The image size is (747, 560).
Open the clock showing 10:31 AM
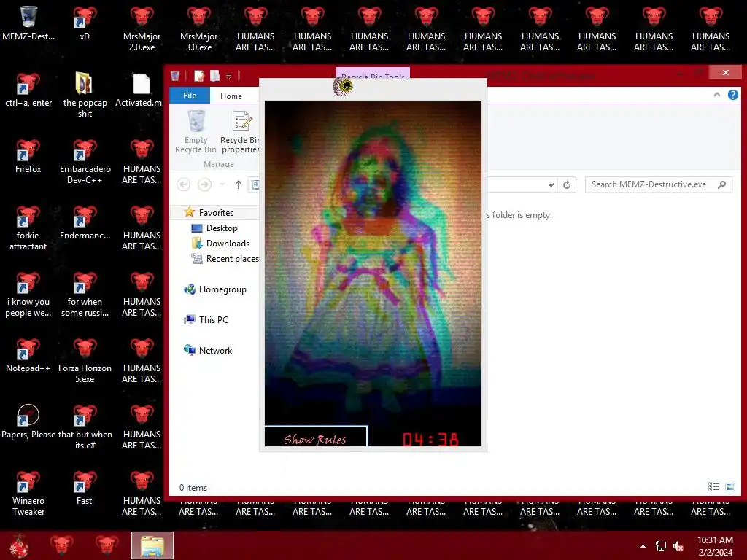click(x=715, y=546)
